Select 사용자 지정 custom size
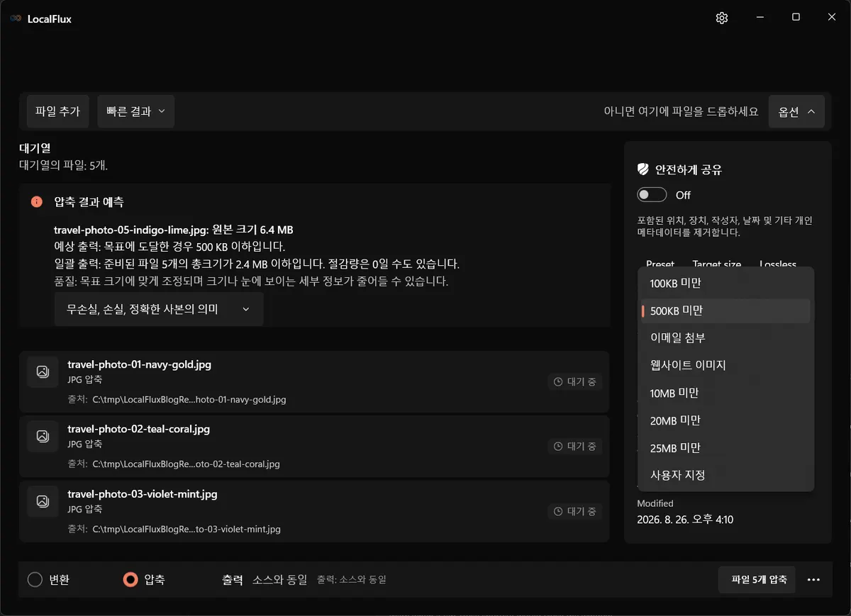 pyautogui.click(x=725, y=475)
